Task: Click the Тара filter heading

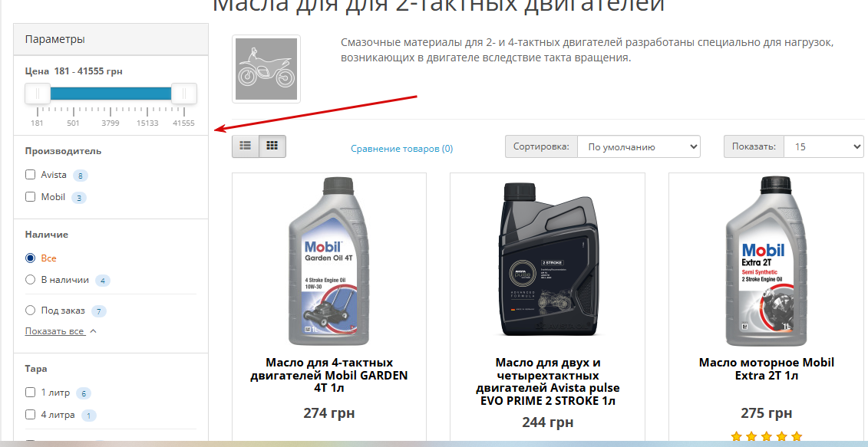Action: point(36,369)
